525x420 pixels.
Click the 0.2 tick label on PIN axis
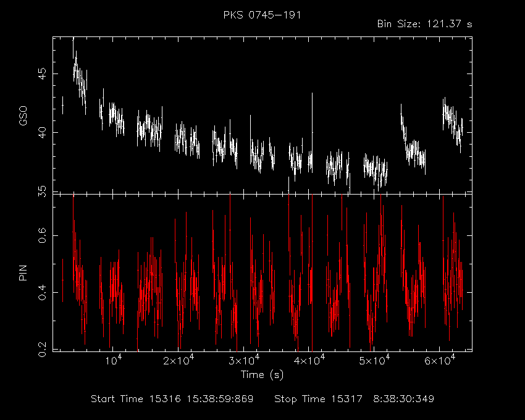[x=42, y=350]
